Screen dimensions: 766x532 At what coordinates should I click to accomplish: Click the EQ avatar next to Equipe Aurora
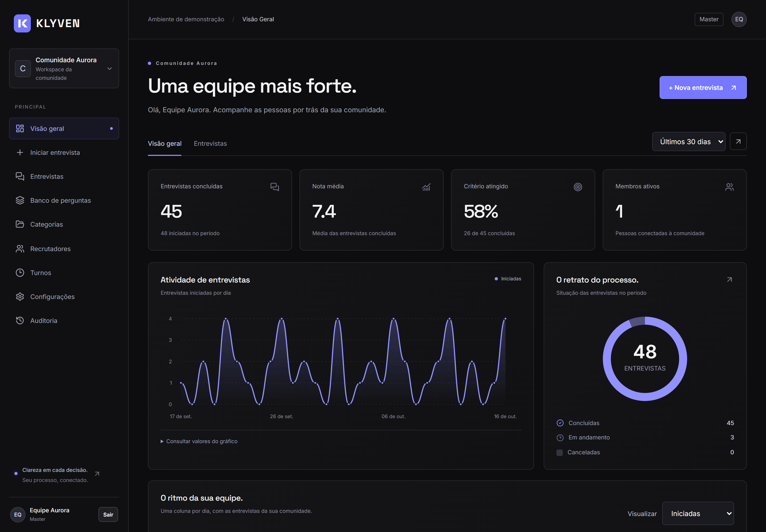pos(18,515)
